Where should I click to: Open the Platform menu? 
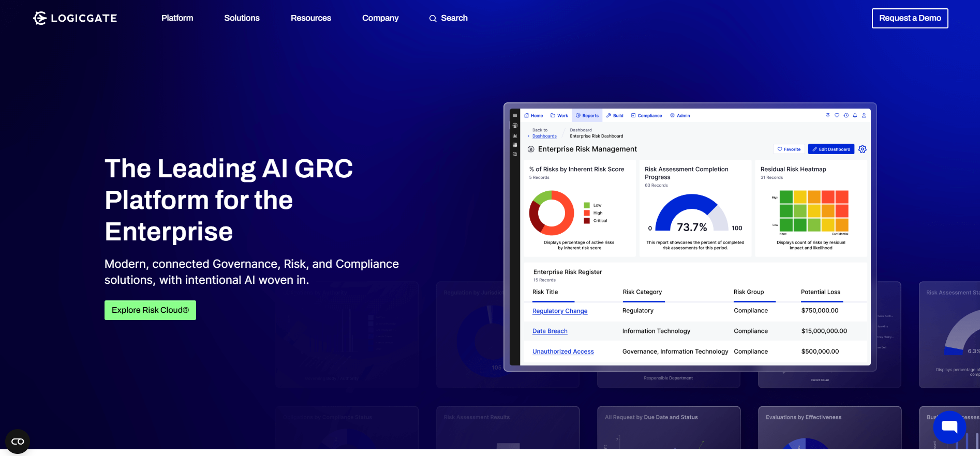[x=177, y=18]
